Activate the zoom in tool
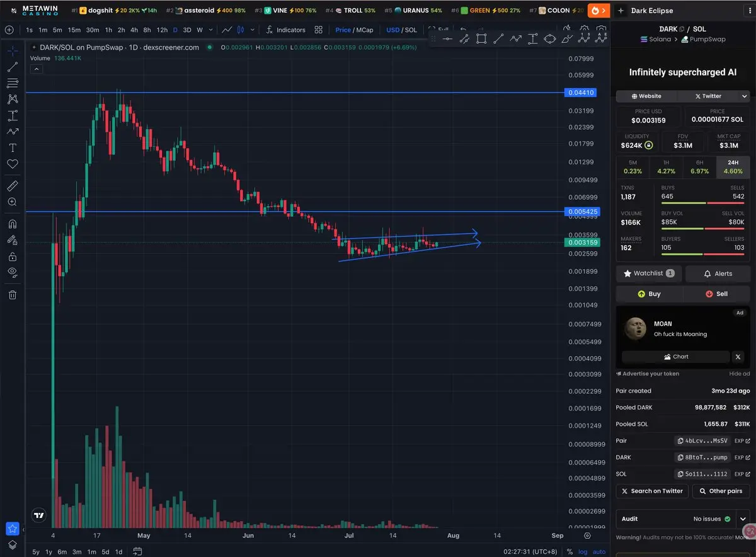756x557 pixels. point(12,202)
